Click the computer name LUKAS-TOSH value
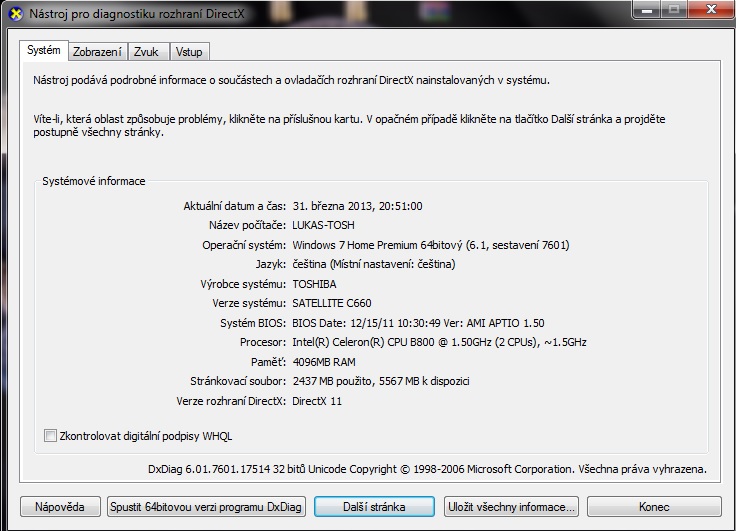 (323, 225)
